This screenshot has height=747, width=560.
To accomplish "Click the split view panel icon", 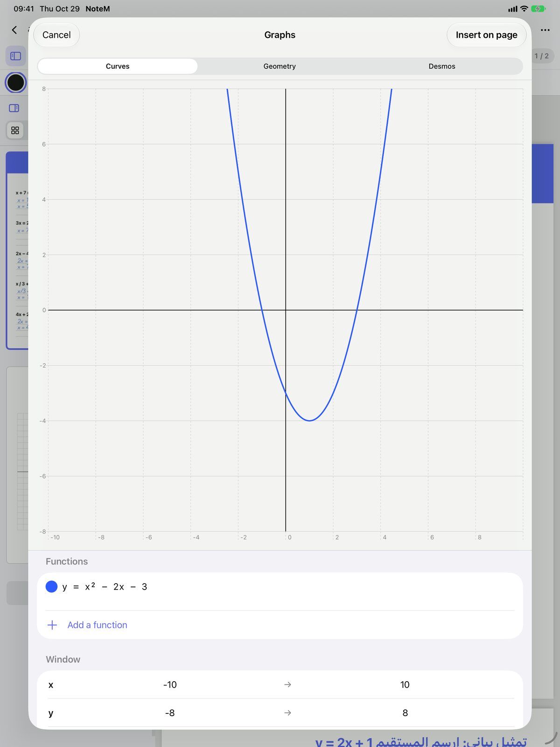I will [x=14, y=108].
